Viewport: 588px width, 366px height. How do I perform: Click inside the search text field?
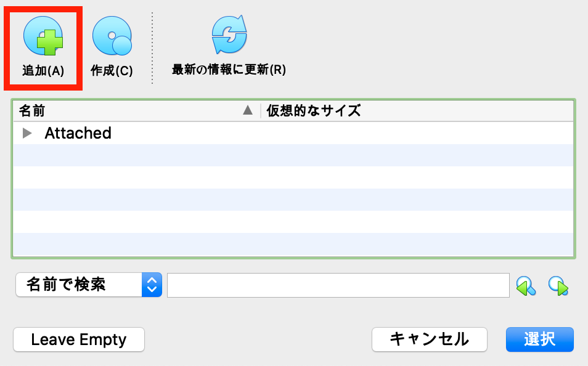339,285
